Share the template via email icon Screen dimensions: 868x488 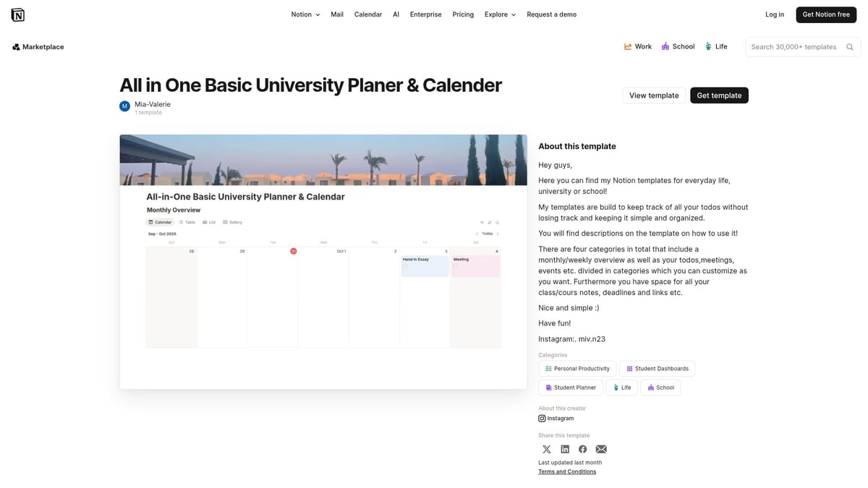point(601,448)
